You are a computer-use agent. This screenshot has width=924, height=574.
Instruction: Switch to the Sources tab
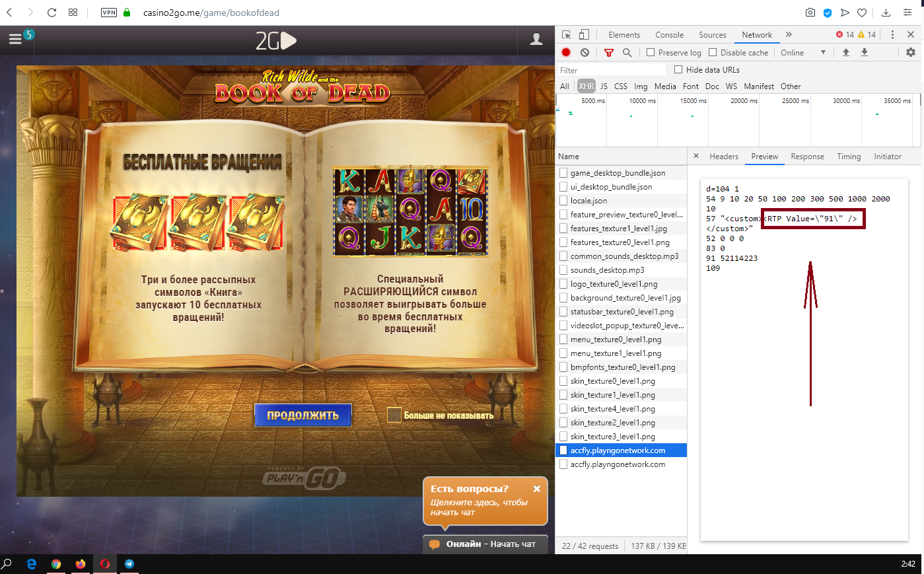click(x=713, y=35)
